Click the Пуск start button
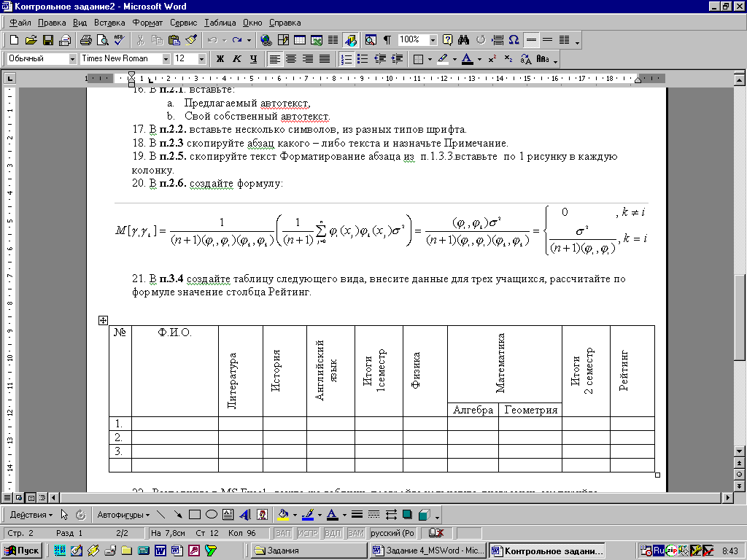The height and width of the screenshot is (560, 747). [22, 551]
